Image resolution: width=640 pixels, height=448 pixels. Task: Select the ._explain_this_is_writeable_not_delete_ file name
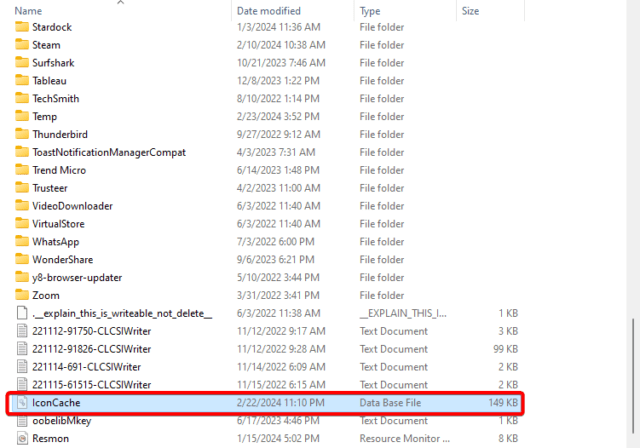122,313
